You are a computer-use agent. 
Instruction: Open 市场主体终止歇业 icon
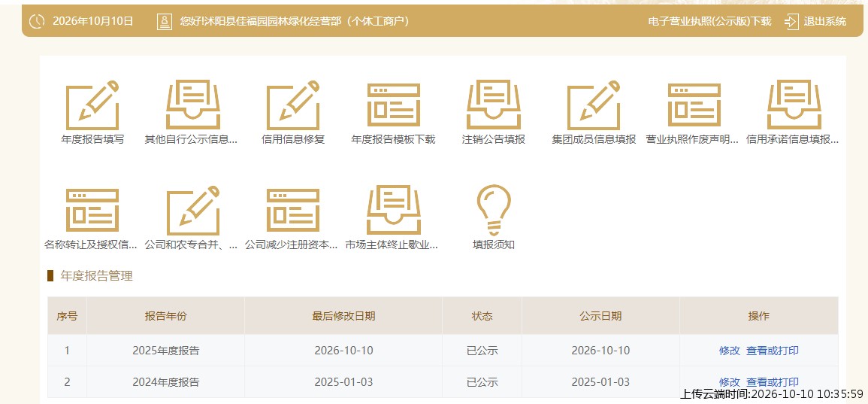tap(394, 210)
